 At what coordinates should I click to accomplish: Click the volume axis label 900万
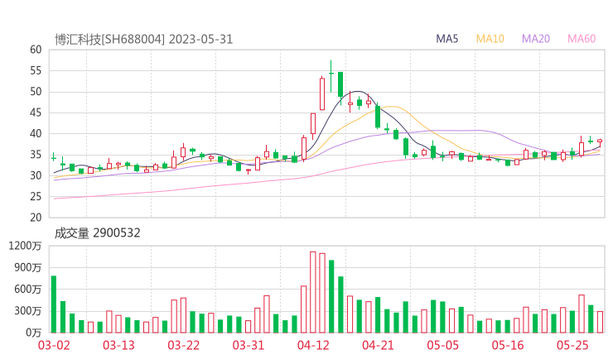[28, 267]
